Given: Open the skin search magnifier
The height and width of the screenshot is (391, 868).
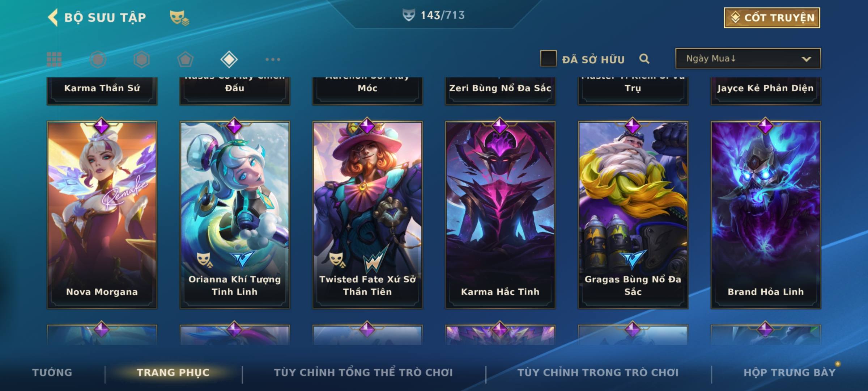Looking at the screenshot, I should coord(644,59).
